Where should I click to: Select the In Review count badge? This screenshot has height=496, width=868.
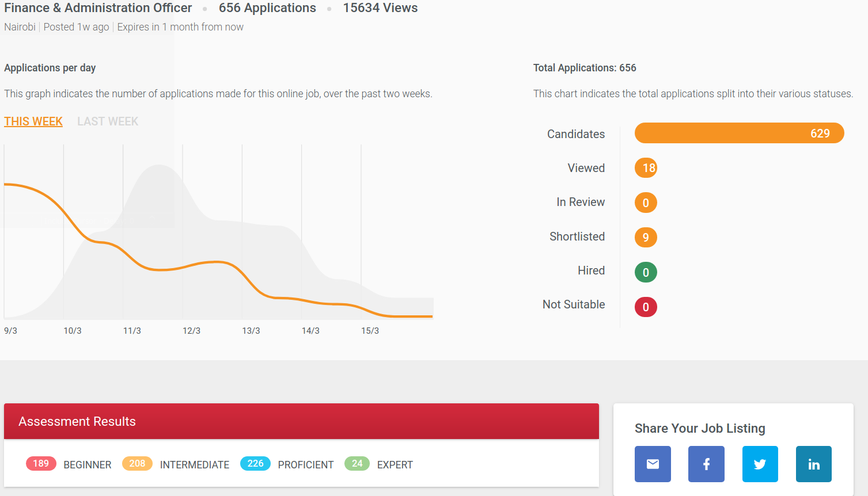tap(646, 203)
